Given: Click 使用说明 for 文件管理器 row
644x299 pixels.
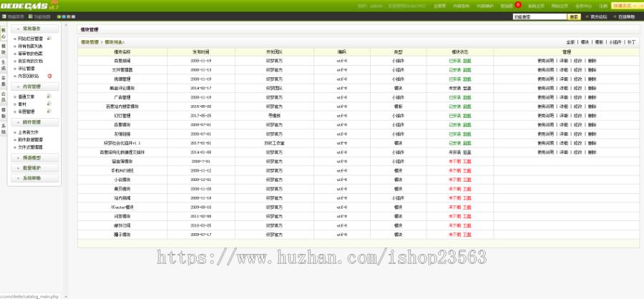Looking at the screenshot, I should (x=545, y=70).
